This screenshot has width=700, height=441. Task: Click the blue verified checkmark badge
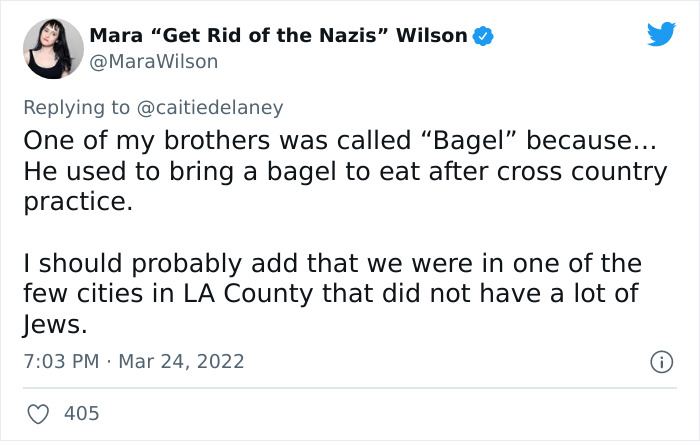[484, 36]
